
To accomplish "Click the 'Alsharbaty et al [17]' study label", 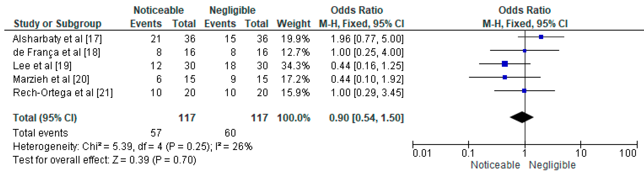I will (x=57, y=39).
